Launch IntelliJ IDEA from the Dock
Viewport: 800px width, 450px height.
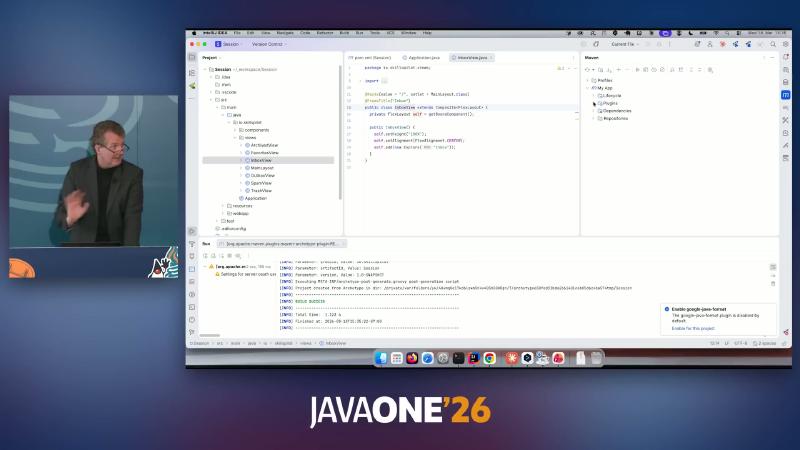(x=474, y=358)
